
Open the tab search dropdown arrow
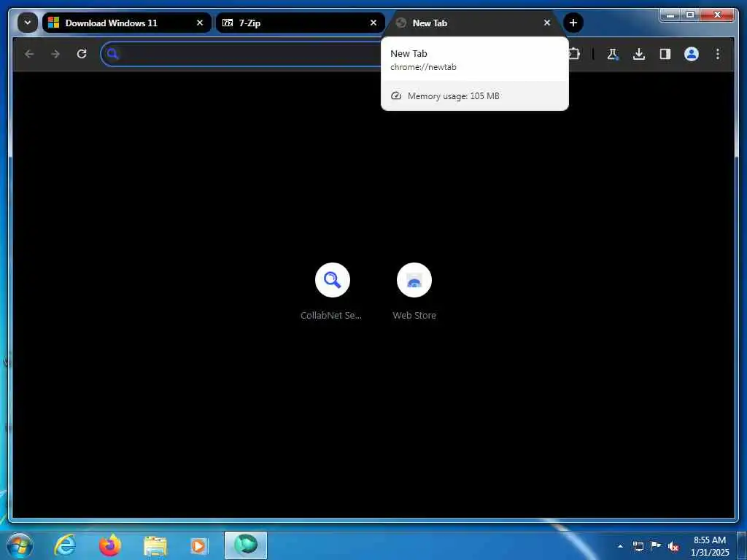[27, 23]
